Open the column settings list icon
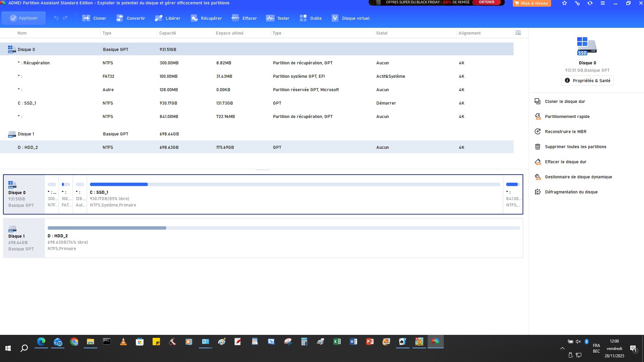 coord(518,33)
